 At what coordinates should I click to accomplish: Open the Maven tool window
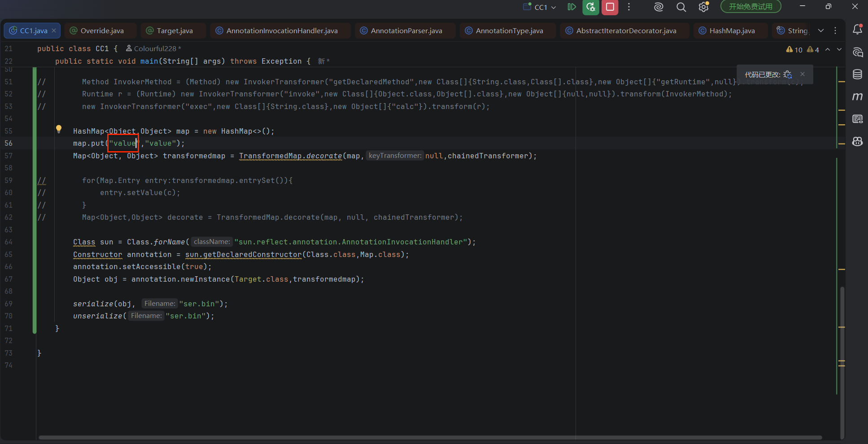point(857,96)
